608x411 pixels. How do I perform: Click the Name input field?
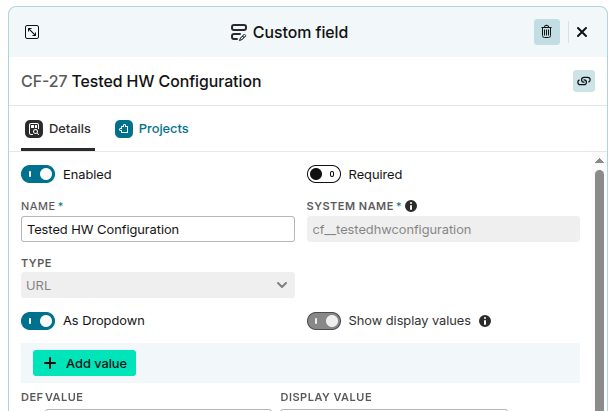pos(158,229)
